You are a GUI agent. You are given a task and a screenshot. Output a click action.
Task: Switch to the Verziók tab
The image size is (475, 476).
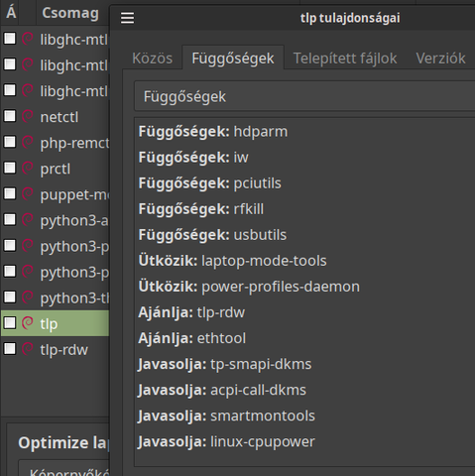pyautogui.click(x=440, y=59)
